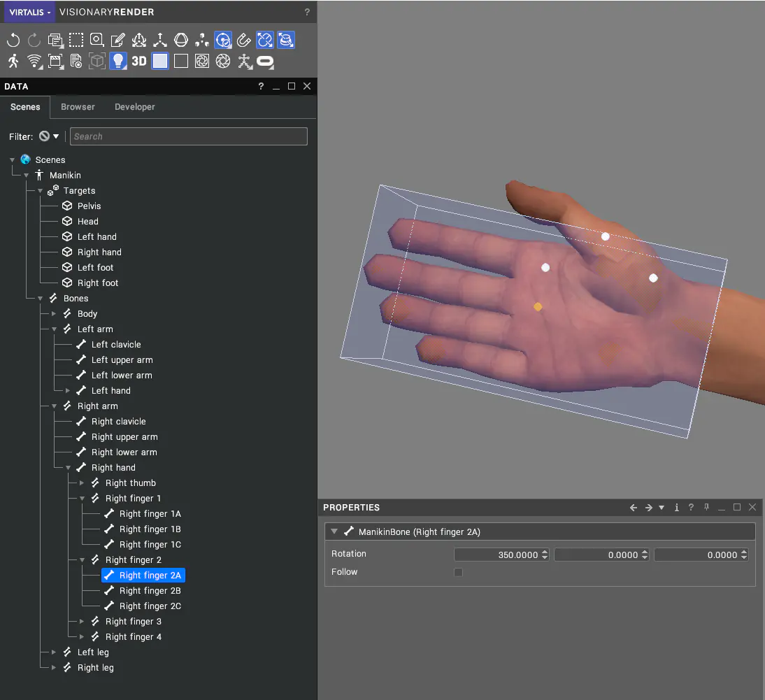Click the walking person navigation icon
The image size is (765, 700).
pyautogui.click(x=14, y=61)
